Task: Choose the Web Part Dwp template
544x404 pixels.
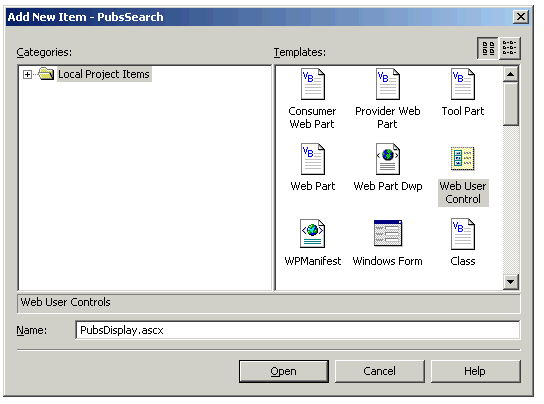Action: point(388,168)
